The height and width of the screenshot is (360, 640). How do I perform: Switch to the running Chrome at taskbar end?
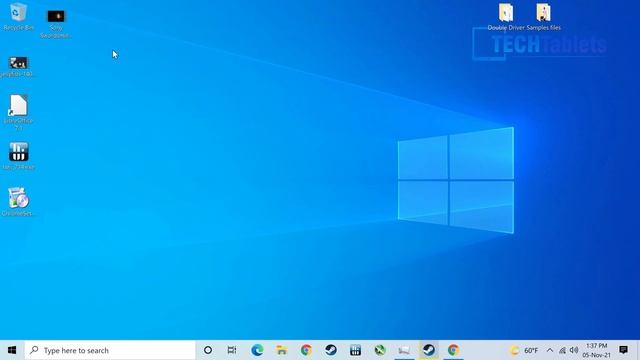(x=453, y=350)
